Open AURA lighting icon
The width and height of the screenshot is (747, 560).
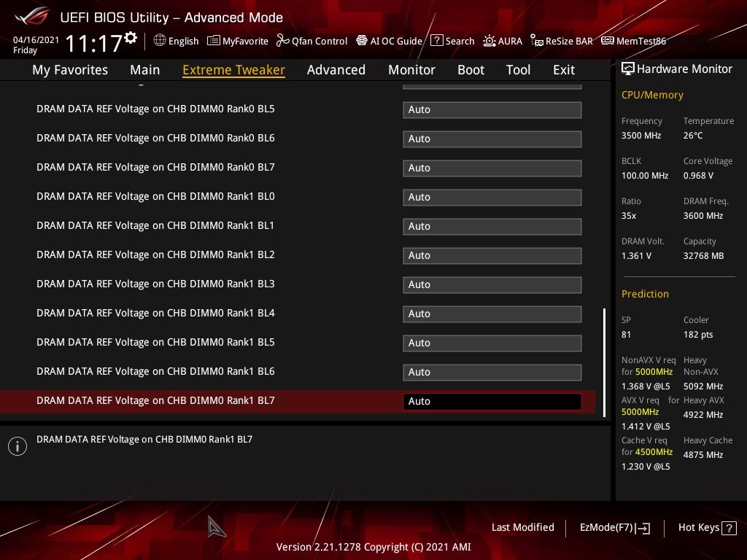point(489,41)
